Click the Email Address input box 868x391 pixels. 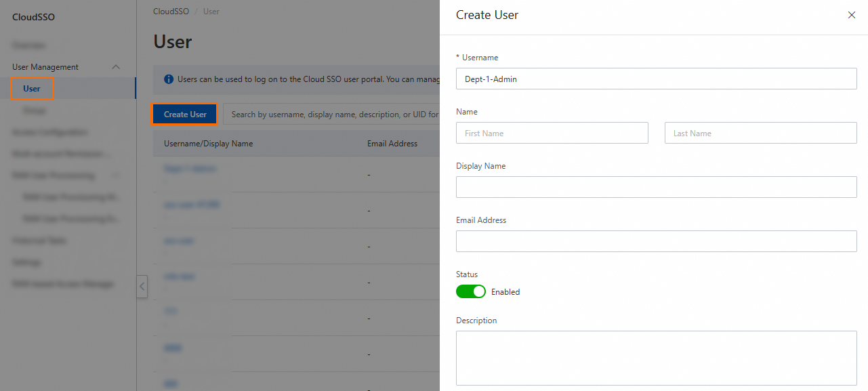656,241
